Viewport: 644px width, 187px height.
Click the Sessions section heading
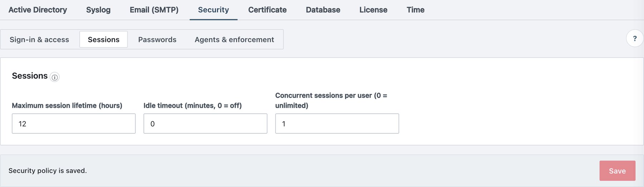pos(30,76)
